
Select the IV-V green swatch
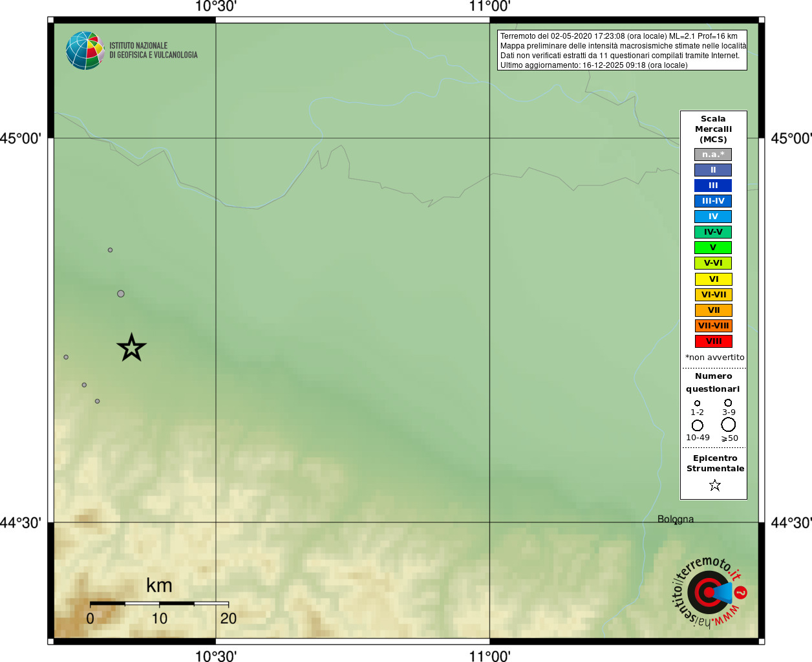click(x=713, y=232)
